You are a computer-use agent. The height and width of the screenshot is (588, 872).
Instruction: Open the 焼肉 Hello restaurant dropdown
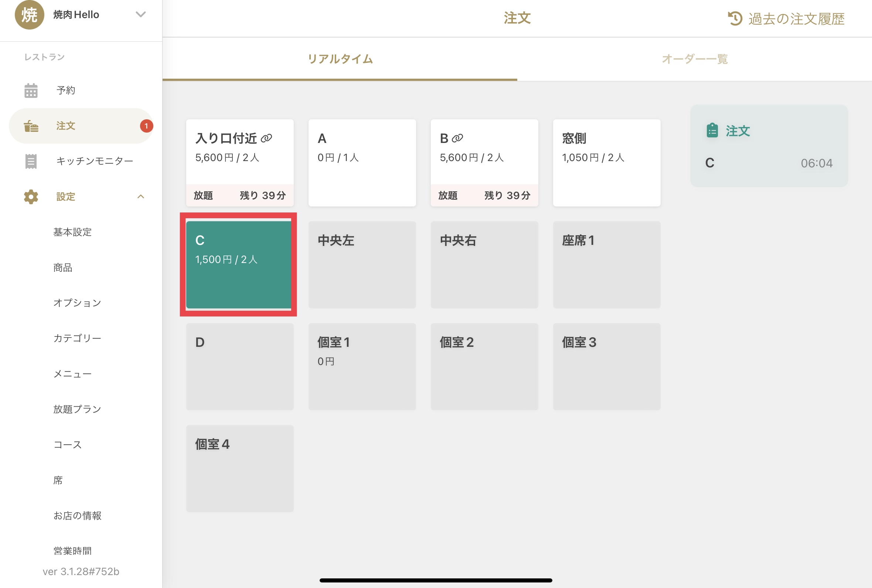(x=140, y=15)
